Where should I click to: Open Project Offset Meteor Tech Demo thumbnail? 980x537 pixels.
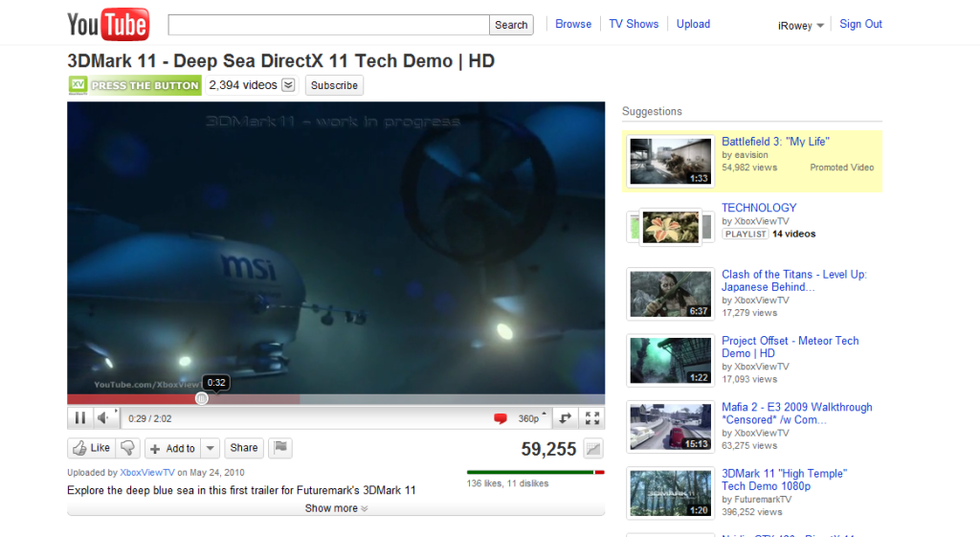tap(671, 360)
